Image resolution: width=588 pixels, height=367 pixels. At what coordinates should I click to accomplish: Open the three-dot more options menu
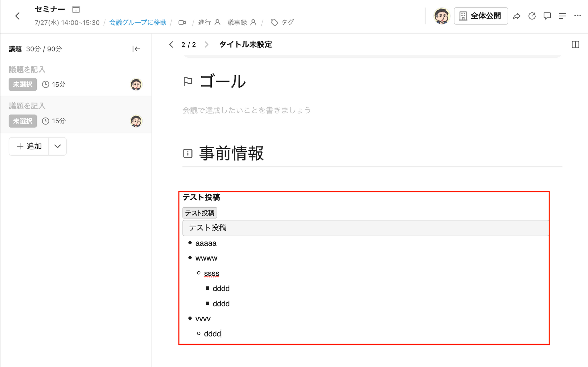pos(578,16)
